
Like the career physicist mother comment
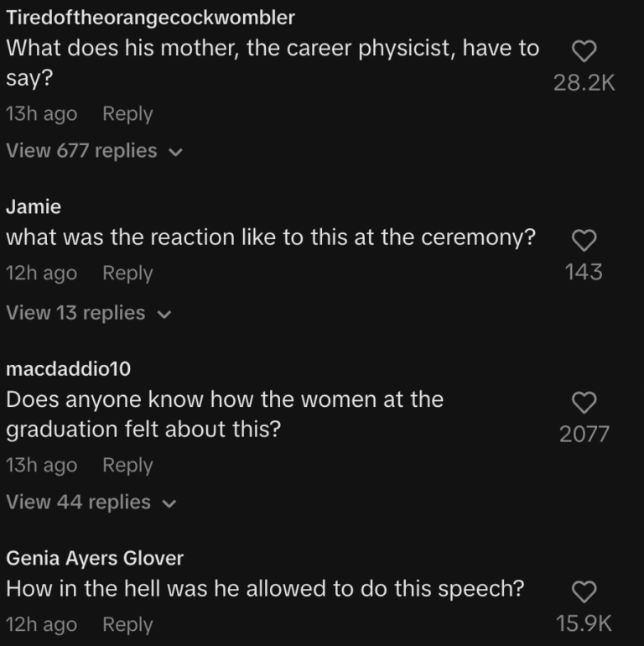pos(584,52)
